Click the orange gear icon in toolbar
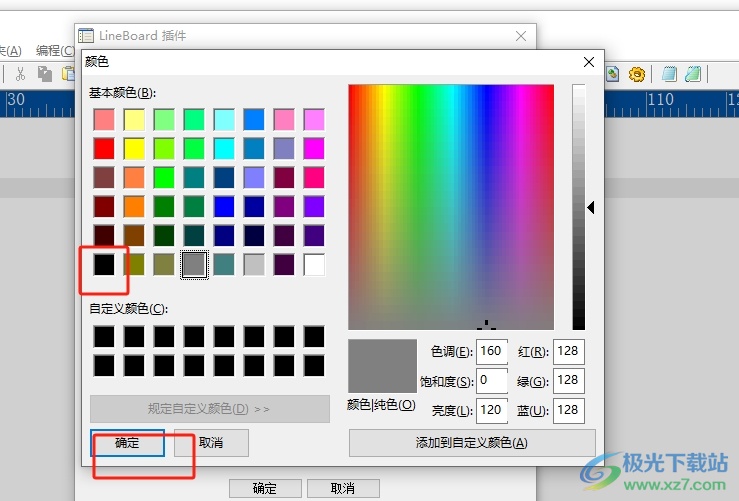 [637, 74]
